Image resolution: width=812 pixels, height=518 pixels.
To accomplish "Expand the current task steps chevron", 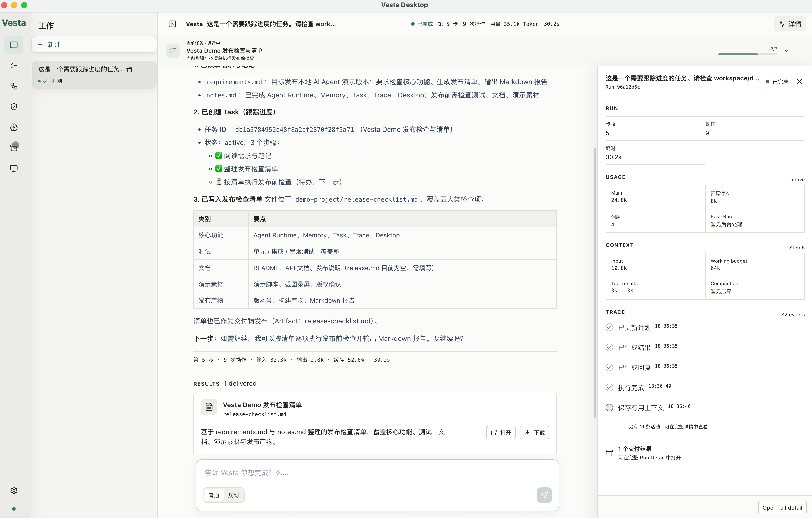I will [786, 51].
